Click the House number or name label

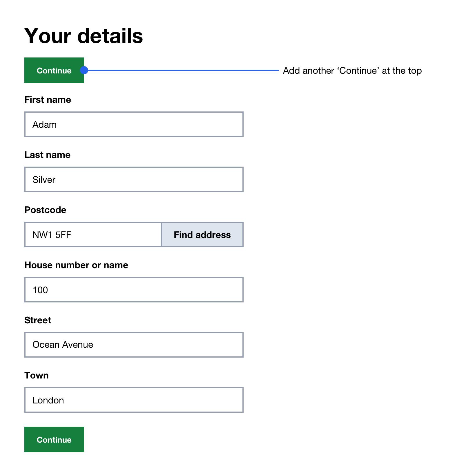[x=76, y=265]
